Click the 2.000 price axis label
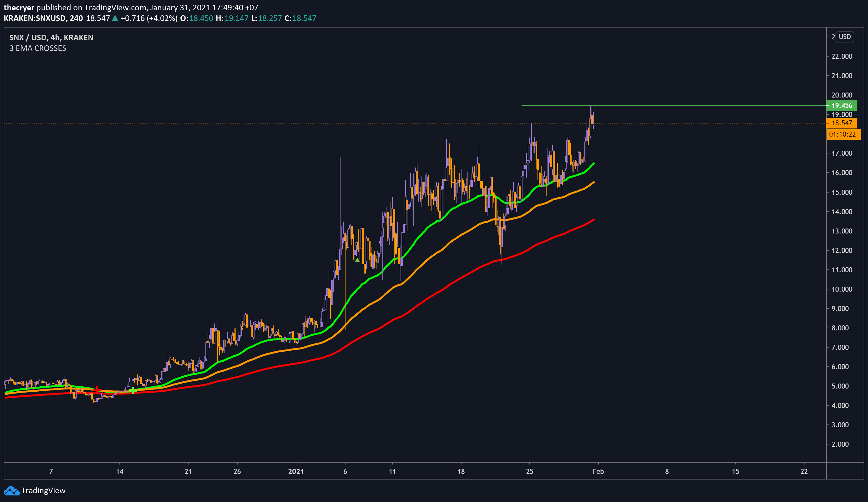The height and width of the screenshot is (502, 868). pos(840,444)
